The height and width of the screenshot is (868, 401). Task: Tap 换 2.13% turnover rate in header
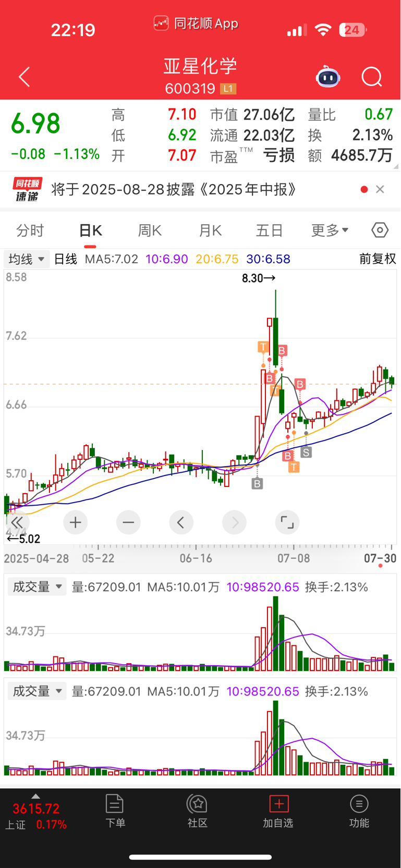pyautogui.click(x=350, y=136)
